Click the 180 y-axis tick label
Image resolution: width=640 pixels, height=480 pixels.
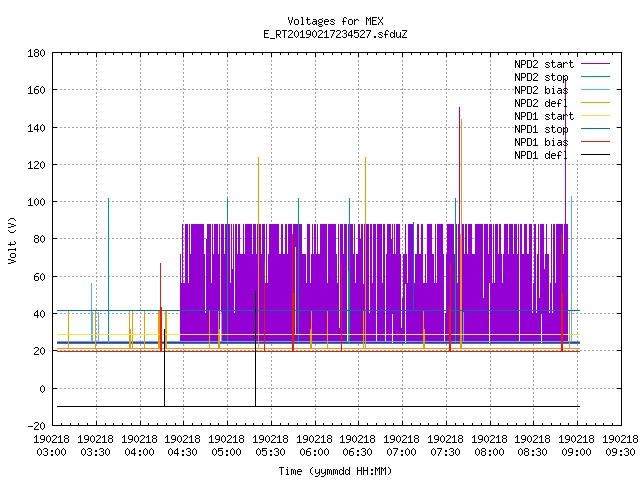pos(36,53)
